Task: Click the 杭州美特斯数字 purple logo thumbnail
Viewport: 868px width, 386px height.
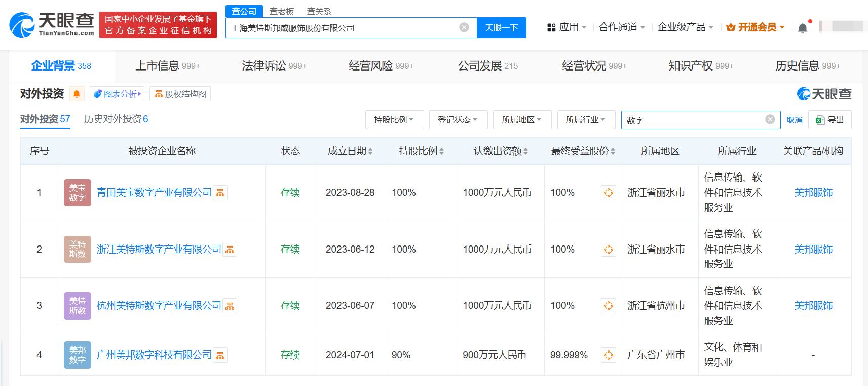Action: tap(78, 306)
